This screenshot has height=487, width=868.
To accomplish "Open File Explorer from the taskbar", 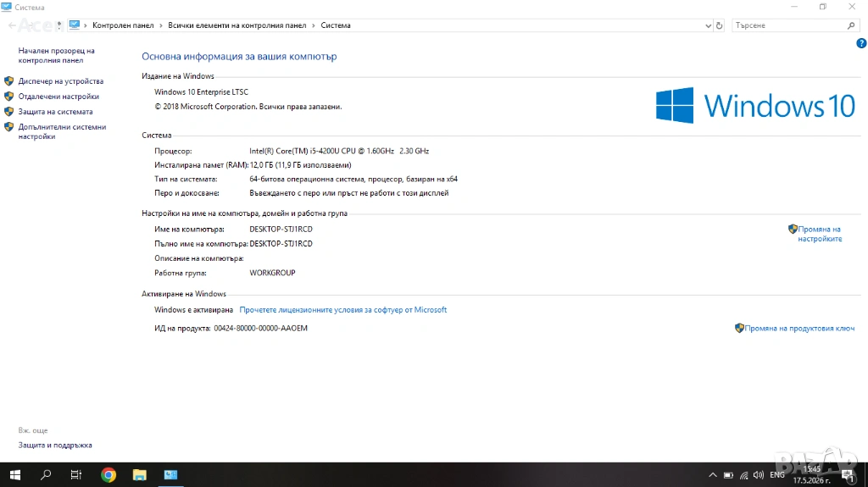I will pos(140,475).
